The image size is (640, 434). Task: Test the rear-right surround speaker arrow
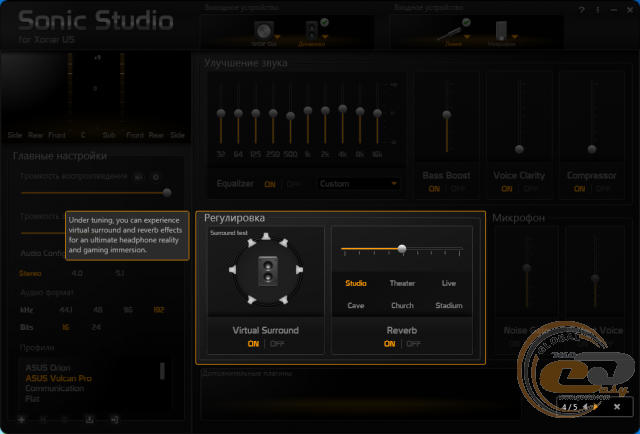pyautogui.click(x=283, y=300)
